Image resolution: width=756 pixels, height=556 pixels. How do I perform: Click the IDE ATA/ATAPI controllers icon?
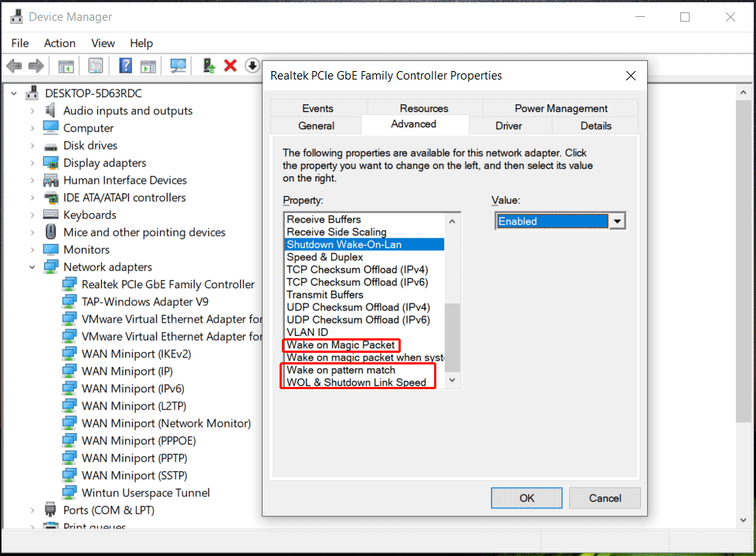(51, 197)
